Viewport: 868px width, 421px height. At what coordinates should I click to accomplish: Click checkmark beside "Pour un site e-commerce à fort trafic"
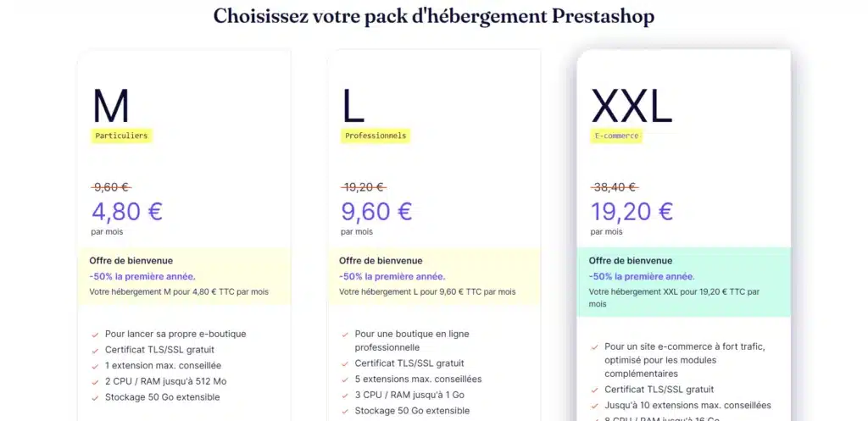[594, 347]
